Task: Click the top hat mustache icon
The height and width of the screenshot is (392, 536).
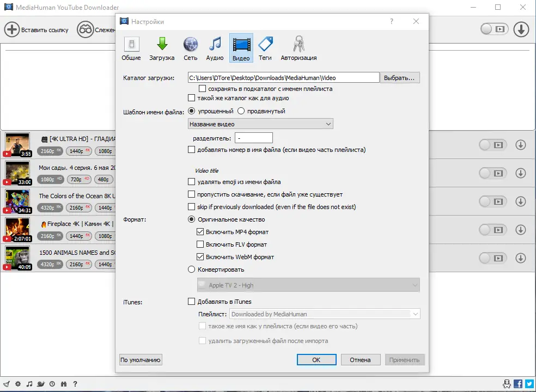Action: 507,384
